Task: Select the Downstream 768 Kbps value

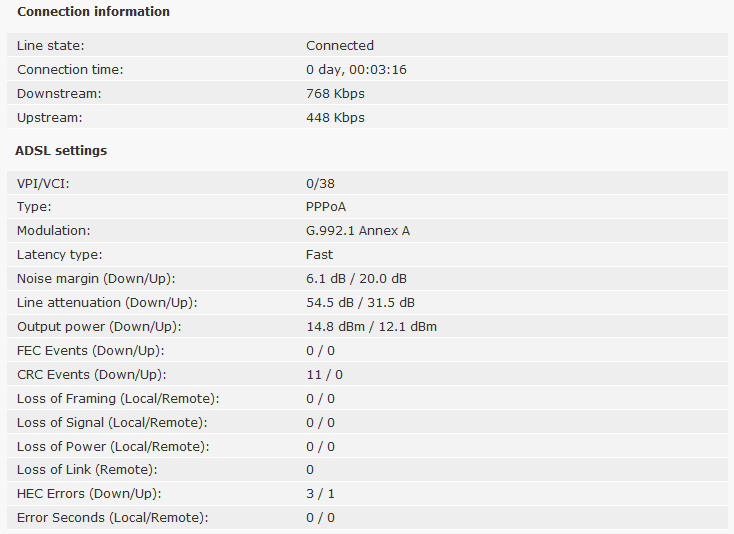Action: (335, 94)
